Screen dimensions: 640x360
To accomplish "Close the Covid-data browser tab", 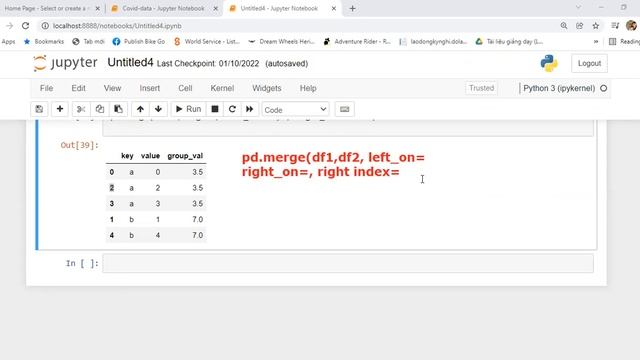I will 216,8.
